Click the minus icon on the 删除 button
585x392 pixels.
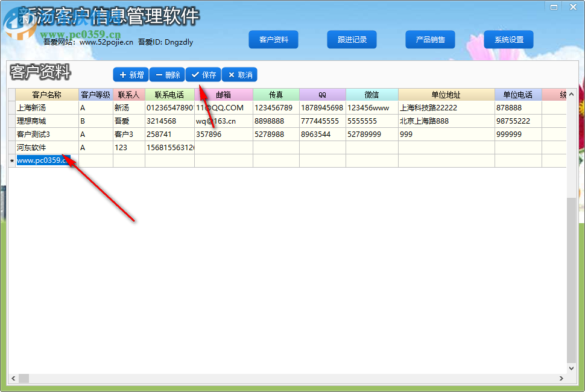(x=158, y=74)
